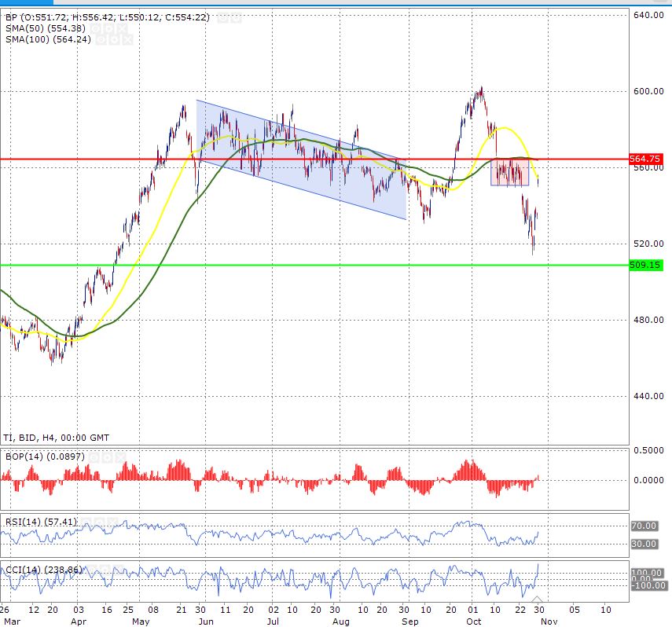The width and height of the screenshot is (672, 627).
Task: Click the Aug month label on time axis
Action: [341, 621]
